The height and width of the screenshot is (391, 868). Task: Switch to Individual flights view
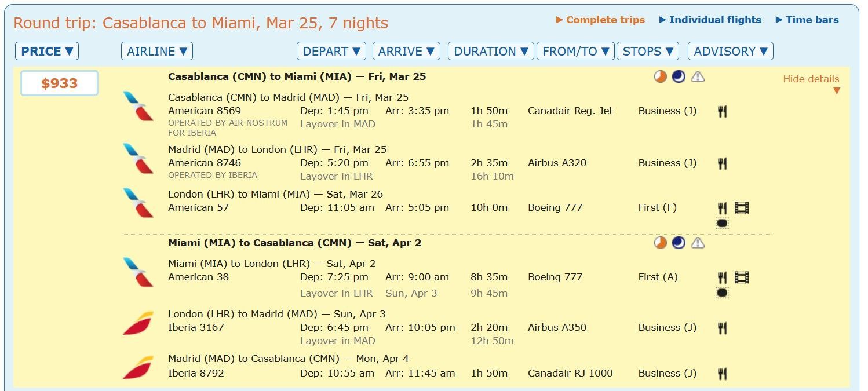point(710,20)
